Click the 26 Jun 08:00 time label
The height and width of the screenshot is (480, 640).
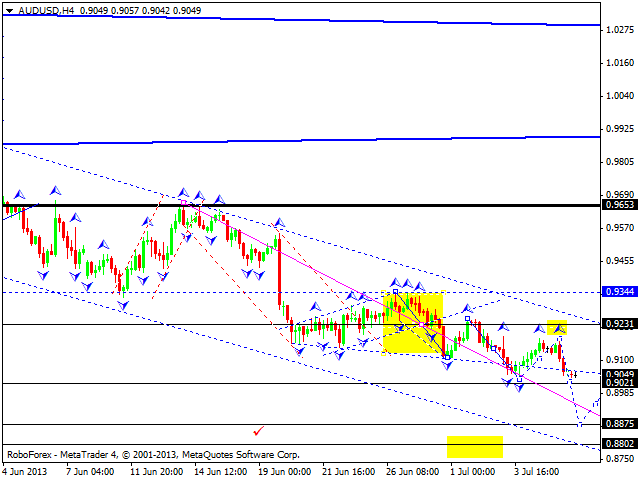[410, 470]
